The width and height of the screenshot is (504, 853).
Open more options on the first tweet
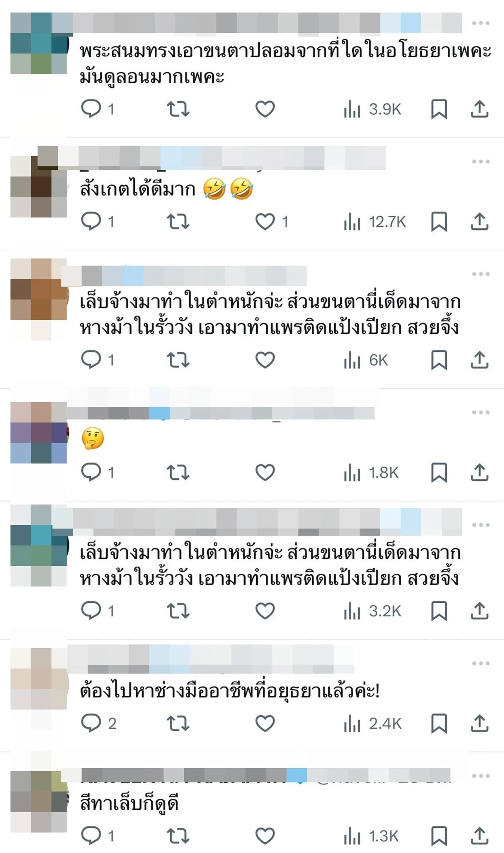(x=481, y=23)
